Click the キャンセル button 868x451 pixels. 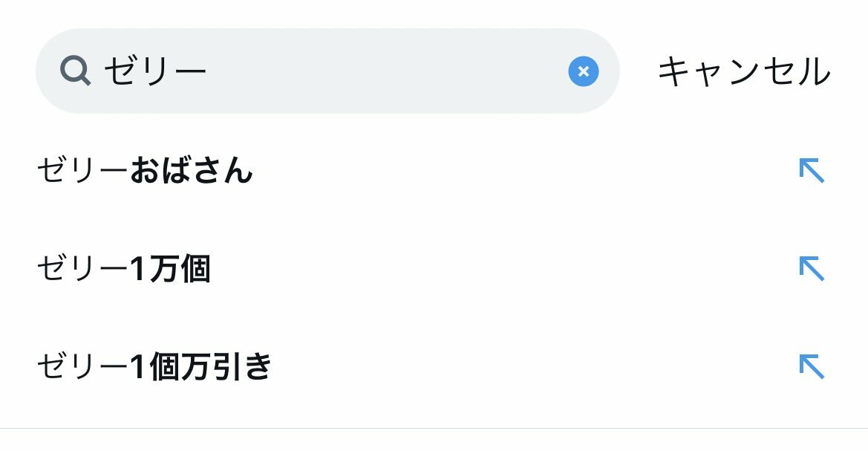point(743,72)
